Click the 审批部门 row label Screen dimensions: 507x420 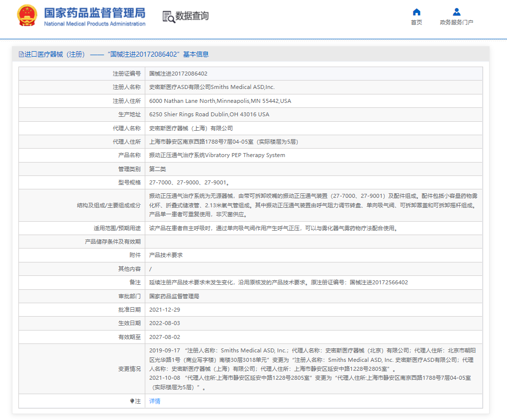pos(129,296)
